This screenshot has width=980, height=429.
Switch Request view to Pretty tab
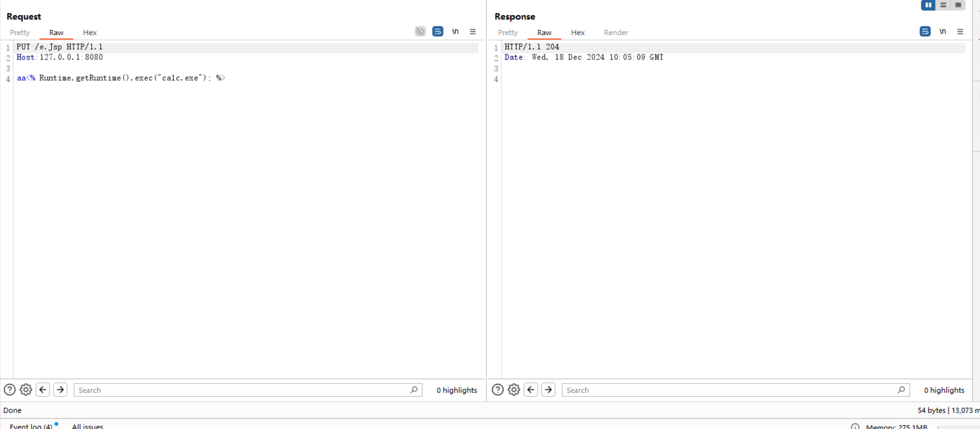point(20,33)
